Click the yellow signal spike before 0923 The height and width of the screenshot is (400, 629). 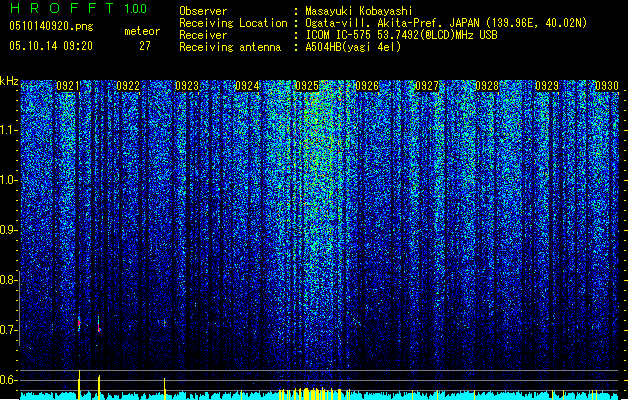point(164,389)
